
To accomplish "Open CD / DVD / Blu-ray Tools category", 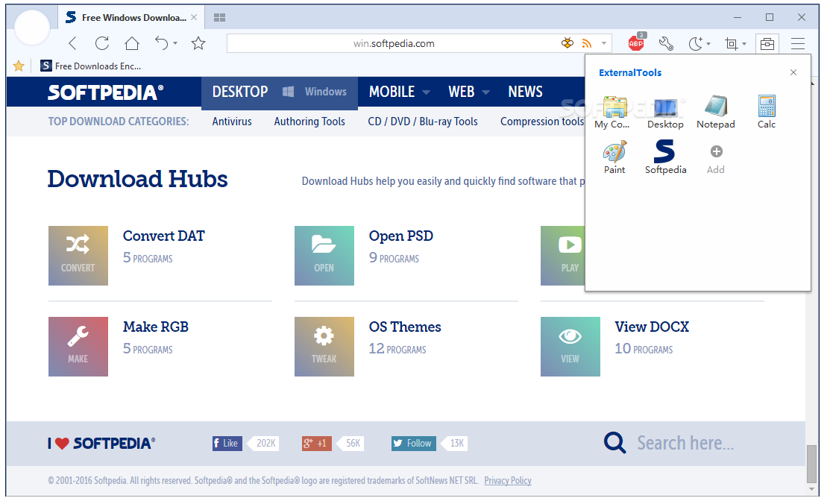I will coord(423,122).
